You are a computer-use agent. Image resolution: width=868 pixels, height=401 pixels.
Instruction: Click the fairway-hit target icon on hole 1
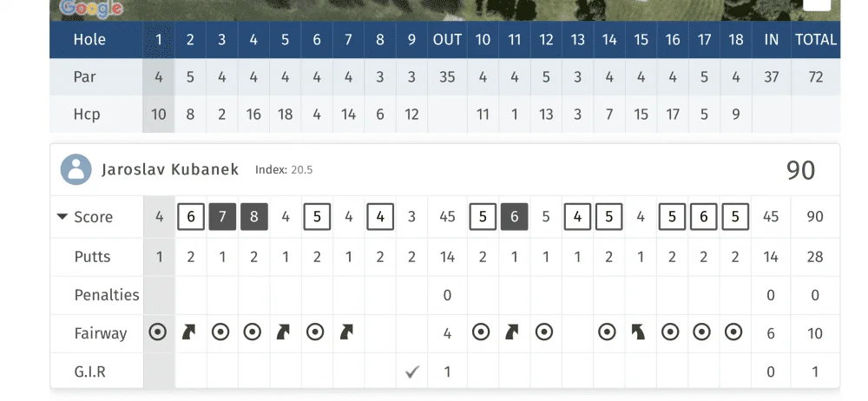(158, 332)
